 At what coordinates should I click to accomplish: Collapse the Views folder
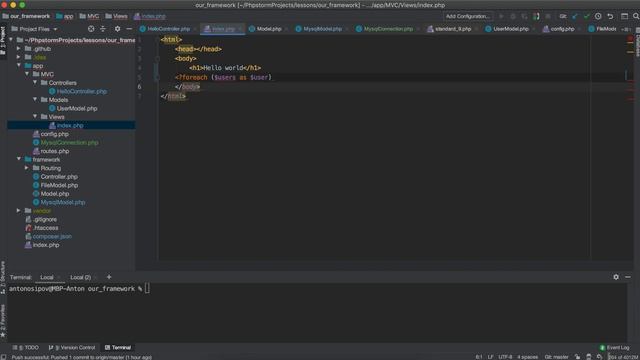click(35, 117)
